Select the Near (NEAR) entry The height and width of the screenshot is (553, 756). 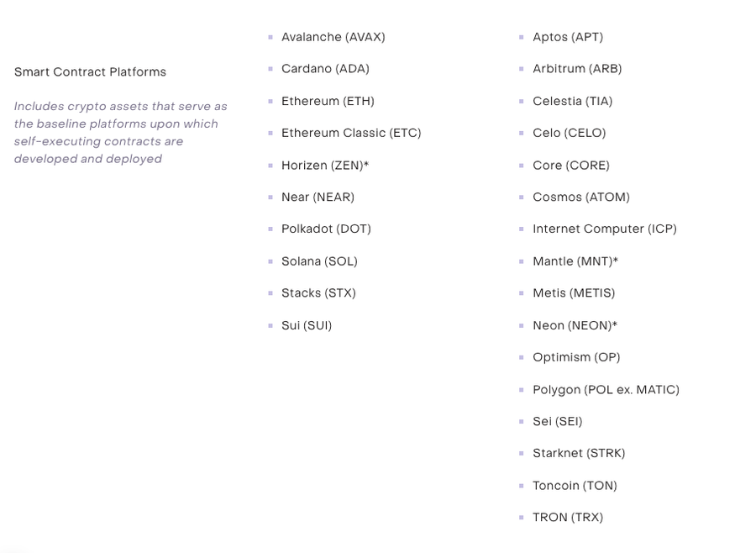(x=318, y=197)
